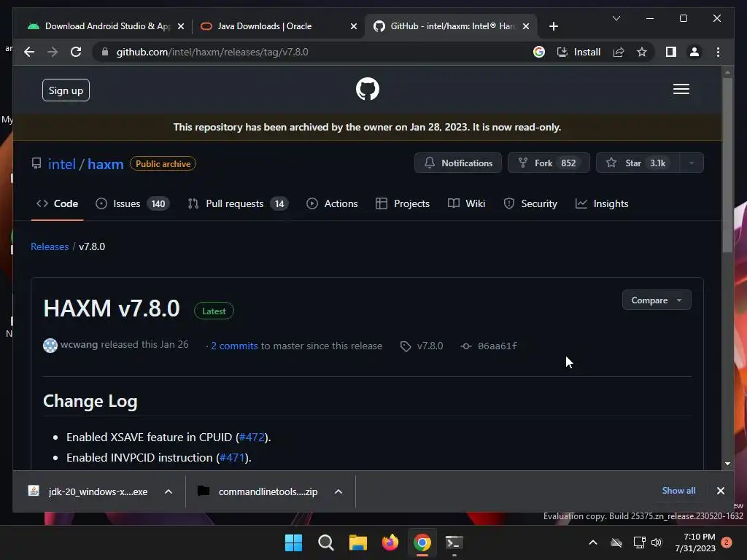Click the page vertical scrollbar thumb
Viewport: 747px width, 560px height.
[x=727, y=164]
